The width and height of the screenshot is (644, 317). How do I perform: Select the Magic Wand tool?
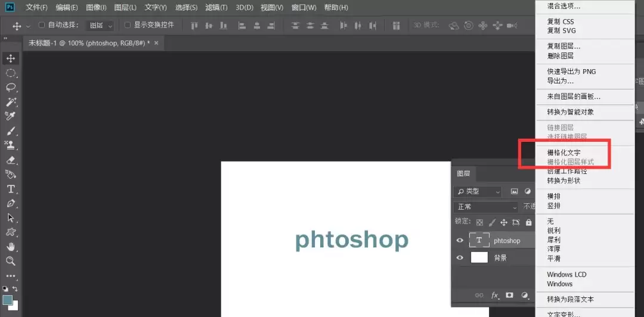point(11,102)
